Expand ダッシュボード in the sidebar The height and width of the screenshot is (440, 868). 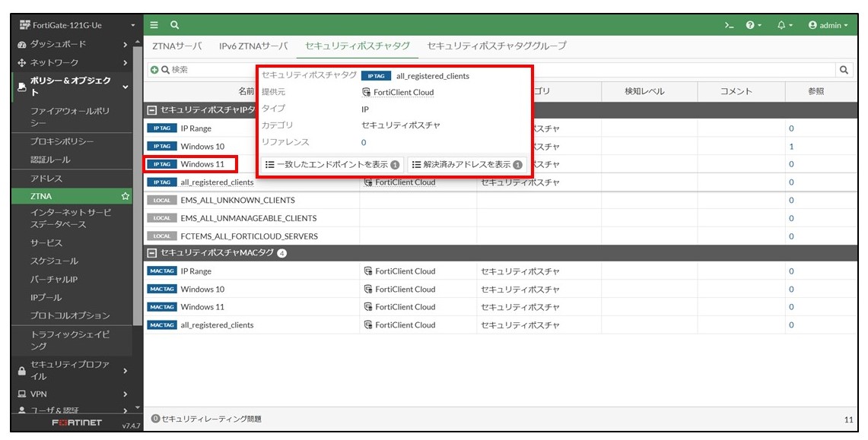click(x=72, y=44)
